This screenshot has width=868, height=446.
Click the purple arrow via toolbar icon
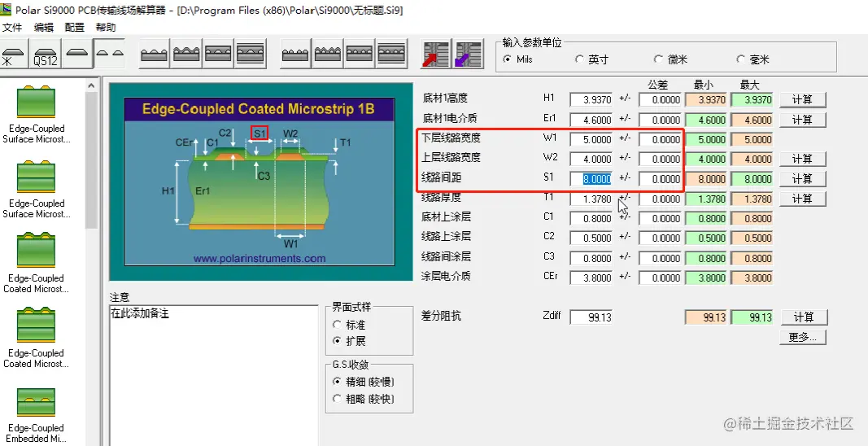(x=467, y=54)
